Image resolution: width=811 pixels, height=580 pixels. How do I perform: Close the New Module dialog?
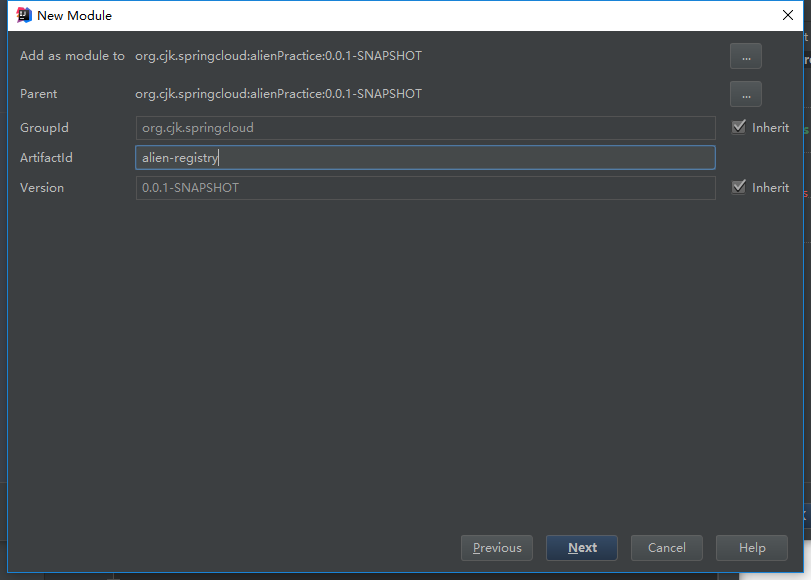[787, 16]
